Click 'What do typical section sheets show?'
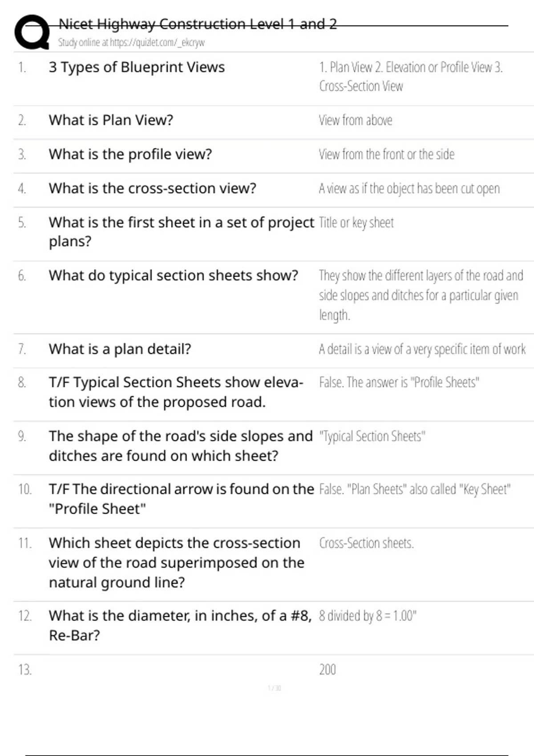534x756 pixels. pyautogui.click(x=173, y=276)
